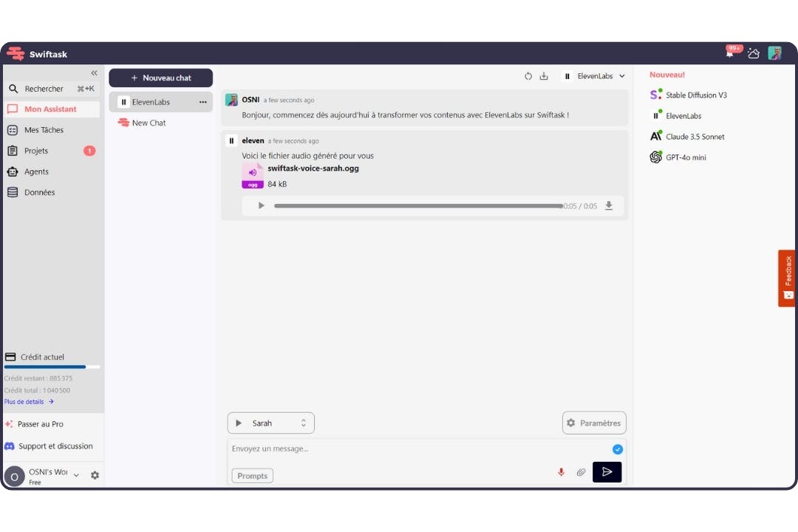Viewport: 798px width, 532px height.
Task: Click Crédit total : 1040500 text
Action: (37, 390)
